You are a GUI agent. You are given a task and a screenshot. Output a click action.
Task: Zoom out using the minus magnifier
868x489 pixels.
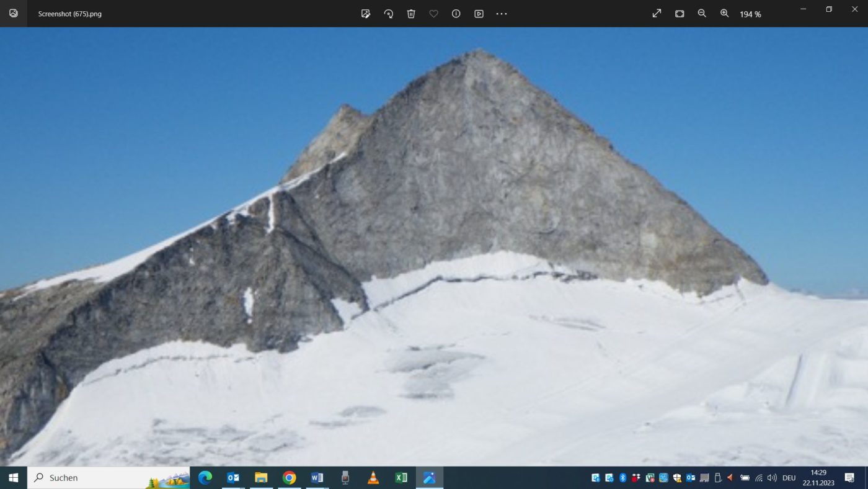(x=702, y=14)
